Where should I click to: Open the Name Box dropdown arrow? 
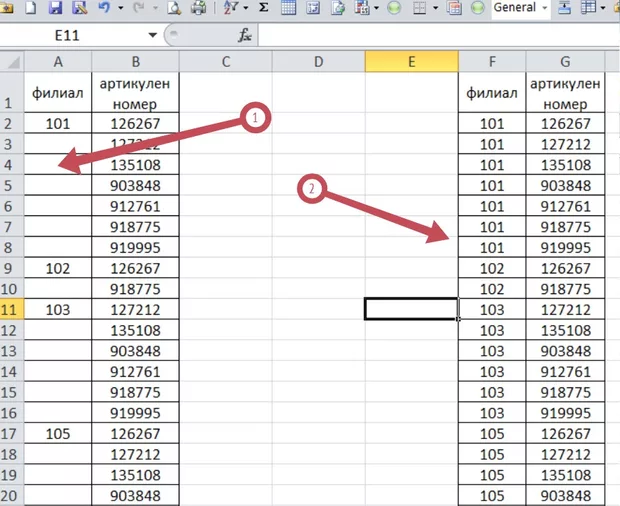(152, 35)
